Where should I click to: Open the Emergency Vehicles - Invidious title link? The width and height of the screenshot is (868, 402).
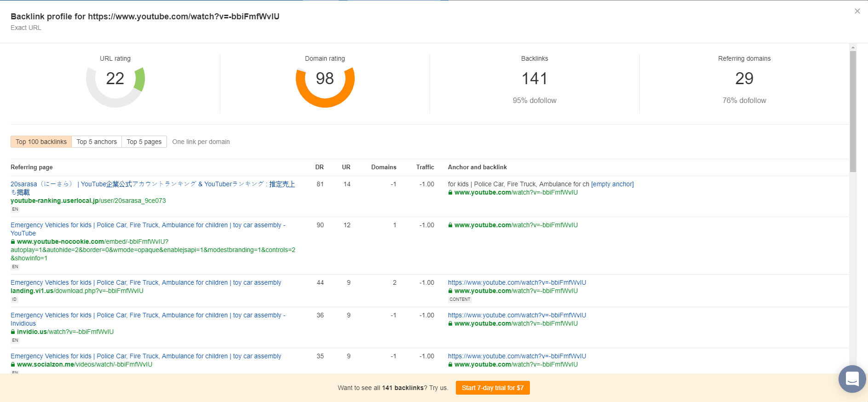148,319
